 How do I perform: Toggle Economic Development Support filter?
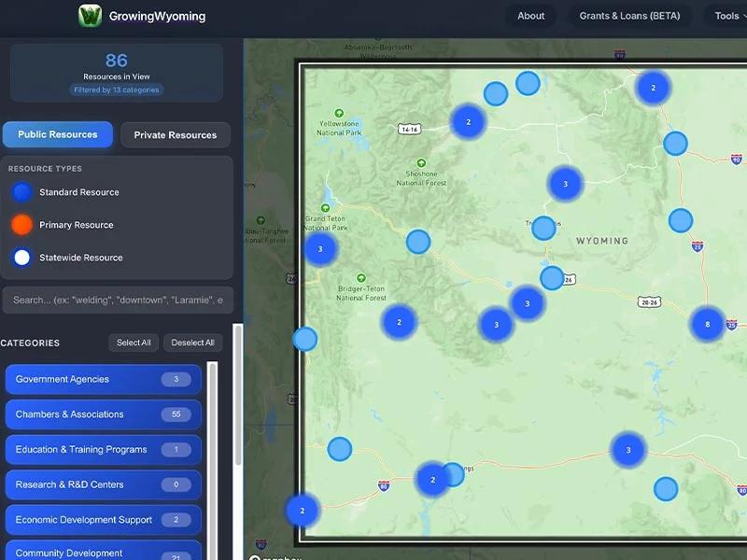click(104, 520)
